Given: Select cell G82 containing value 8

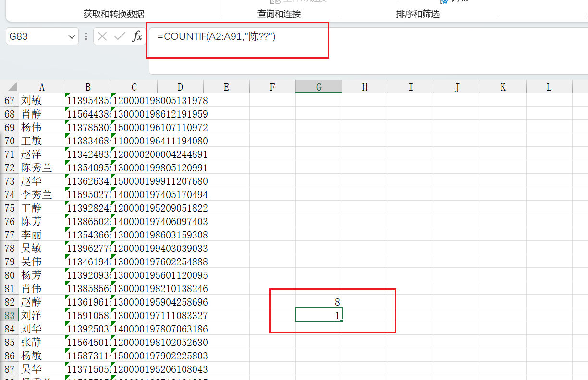Looking at the screenshot, I should tap(318, 302).
